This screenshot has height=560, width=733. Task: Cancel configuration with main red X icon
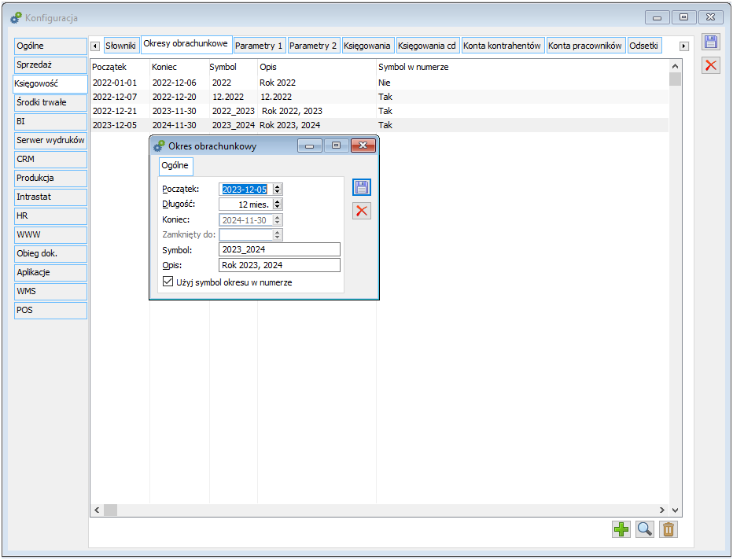pyautogui.click(x=710, y=65)
